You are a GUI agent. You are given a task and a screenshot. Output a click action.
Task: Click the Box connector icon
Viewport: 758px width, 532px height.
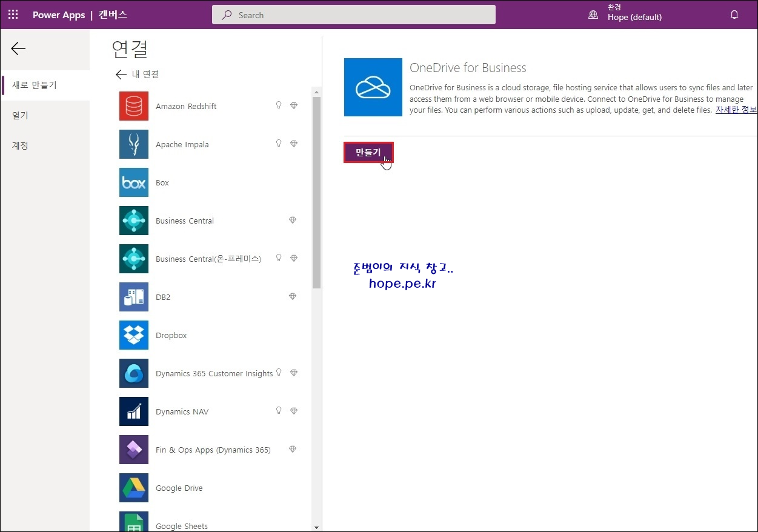134,182
